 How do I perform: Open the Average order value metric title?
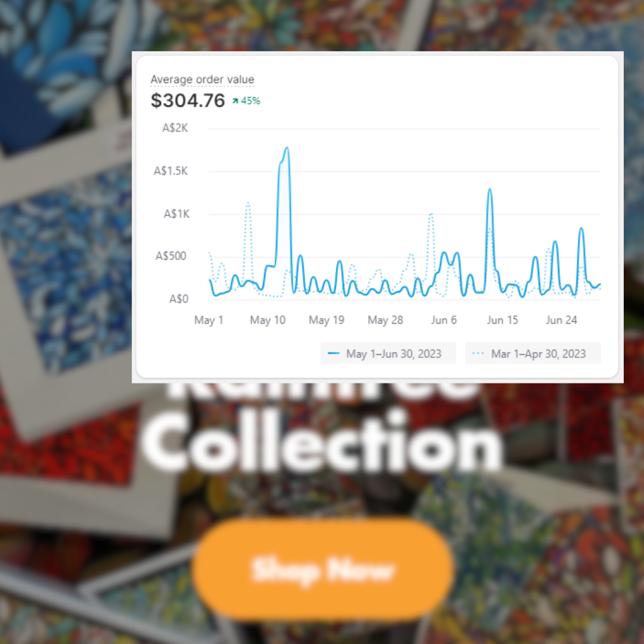click(x=202, y=79)
